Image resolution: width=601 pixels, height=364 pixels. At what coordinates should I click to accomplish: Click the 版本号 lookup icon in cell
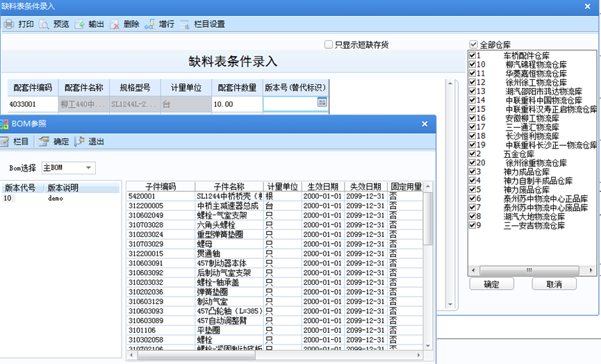click(322, 102)
